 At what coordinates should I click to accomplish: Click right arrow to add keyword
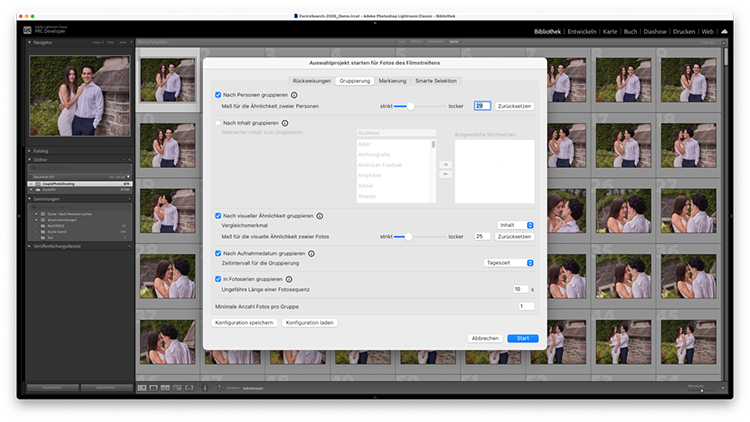[446, 164]
